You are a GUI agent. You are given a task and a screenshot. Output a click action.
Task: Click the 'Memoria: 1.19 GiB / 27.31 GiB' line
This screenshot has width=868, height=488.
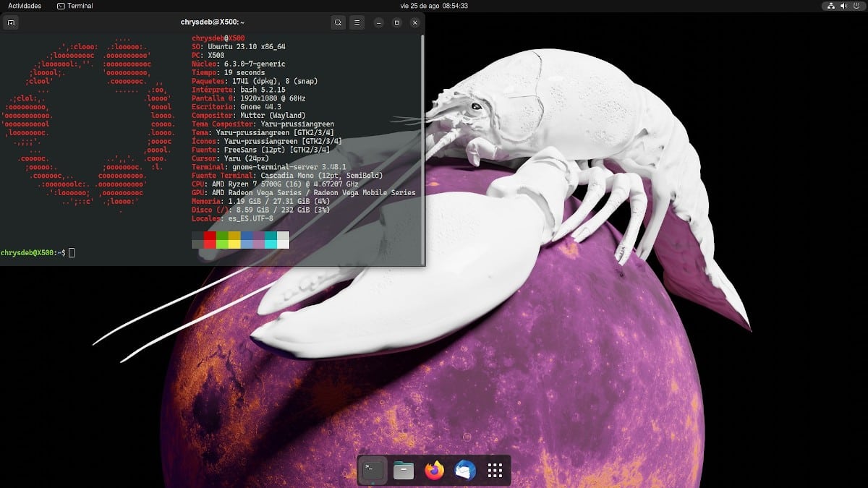[261, 202]
